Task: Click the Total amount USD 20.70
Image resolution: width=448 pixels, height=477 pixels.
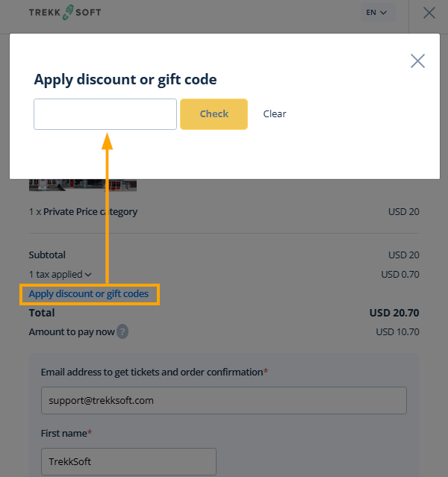Action: coord(393,314)
